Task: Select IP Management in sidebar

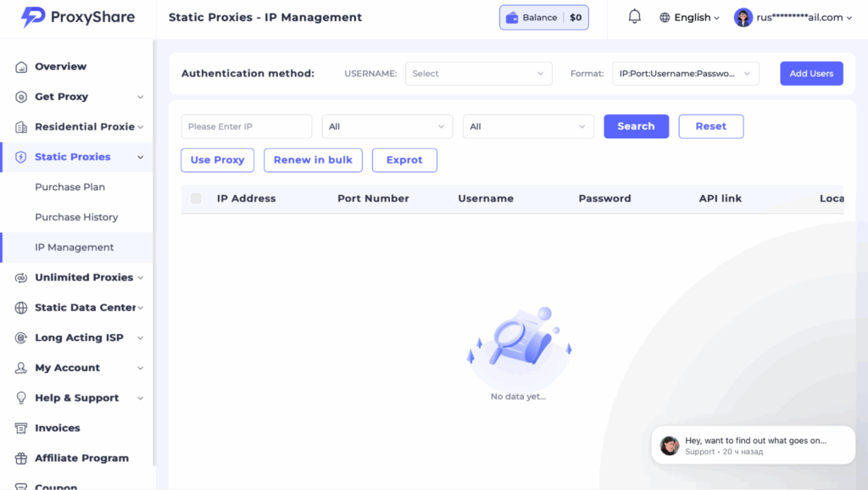Action: (x=75, y=248)
